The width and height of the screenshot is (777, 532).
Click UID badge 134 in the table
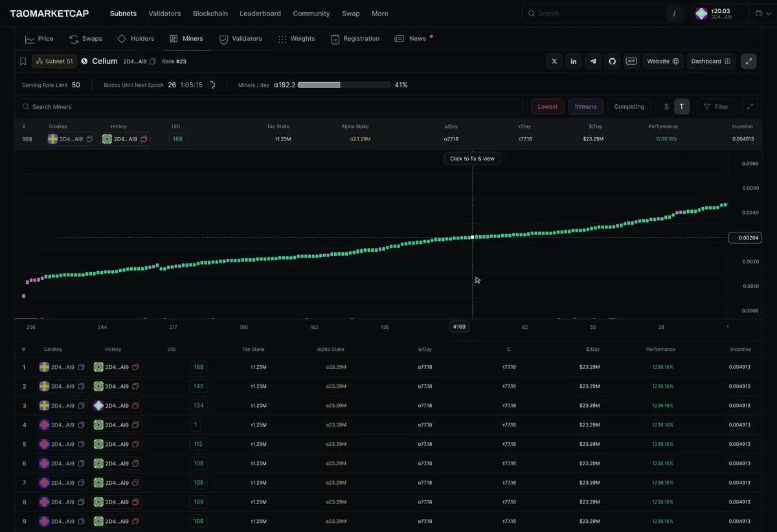198,406
